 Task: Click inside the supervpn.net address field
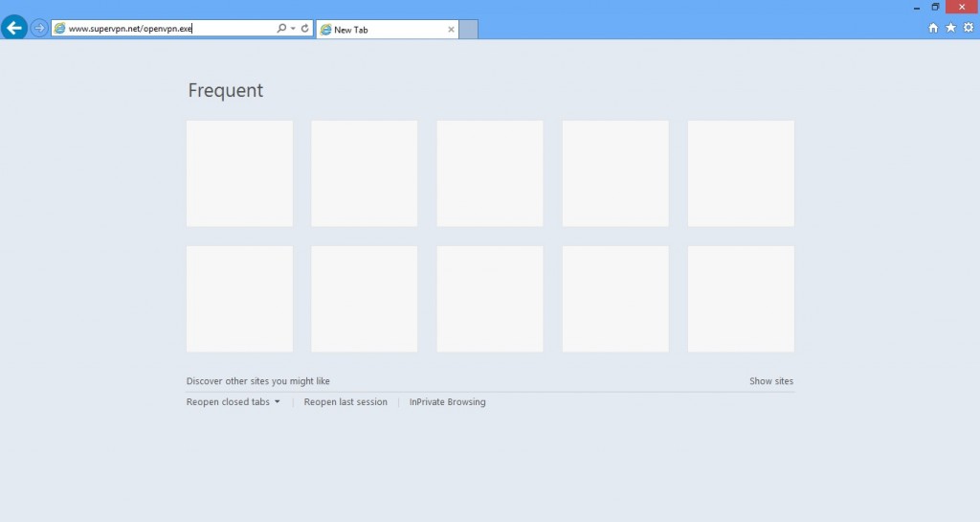pyautogui.click(x=163, y=29)
